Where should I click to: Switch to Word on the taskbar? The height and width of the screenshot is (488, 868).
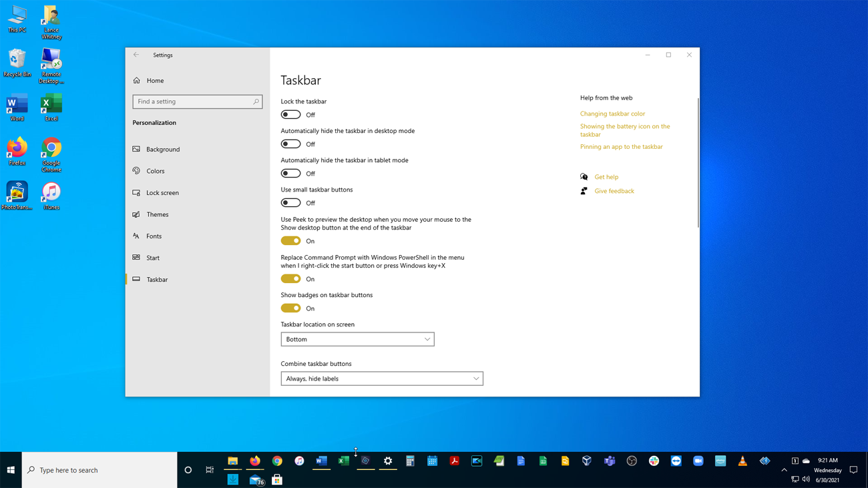click(x=321, y=461)
